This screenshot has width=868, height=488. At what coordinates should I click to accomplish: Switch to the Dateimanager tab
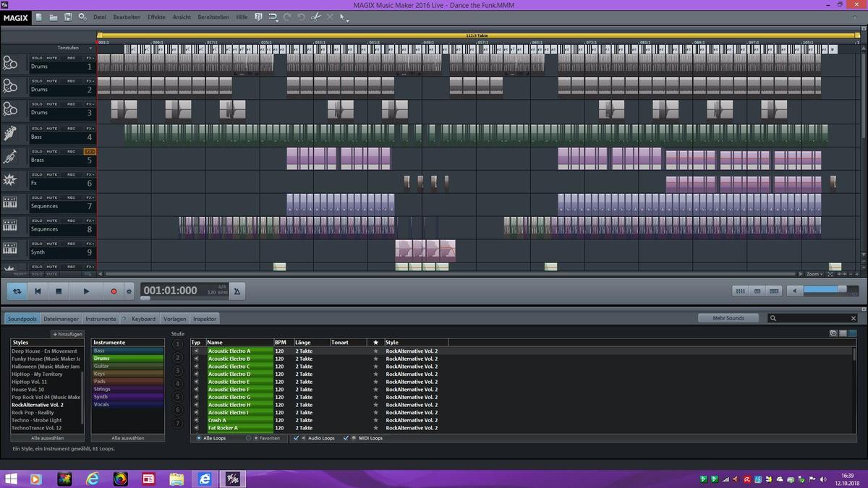pos(61,318)
